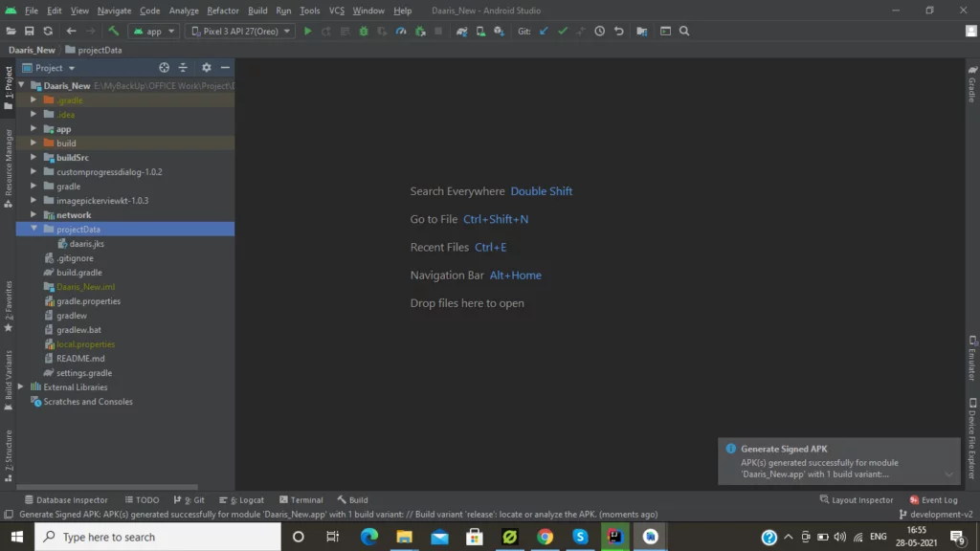Image resolution: width=980 pixels, height=551 pixels.
Task: Start debugging with the green bug icon
Action: pos(363,32)
